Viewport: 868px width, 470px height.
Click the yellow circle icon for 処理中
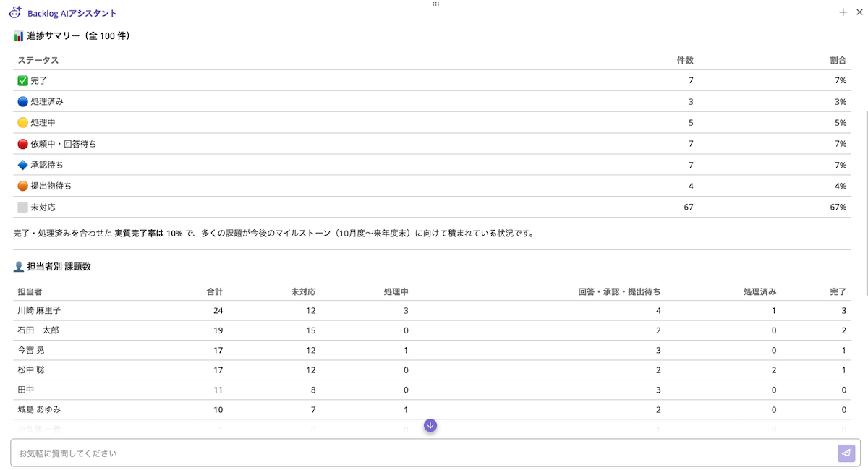[x=23, y=123]
